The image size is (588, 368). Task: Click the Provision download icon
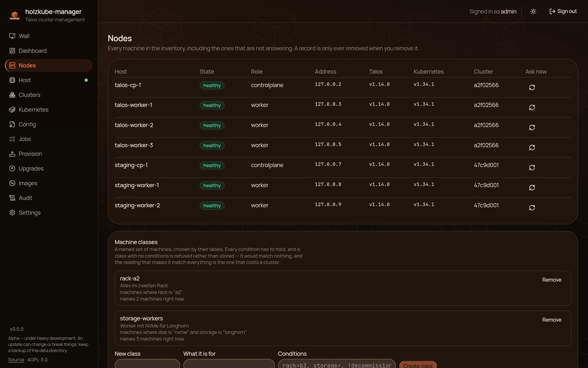click(12, 154)
